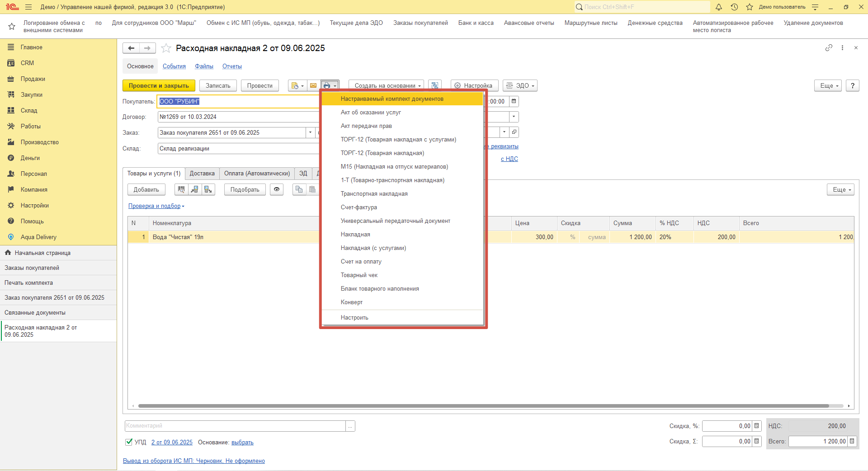This screenshot has height=471, width=868.
Task: Click the Подобрать button
Action: coord(245,189)
